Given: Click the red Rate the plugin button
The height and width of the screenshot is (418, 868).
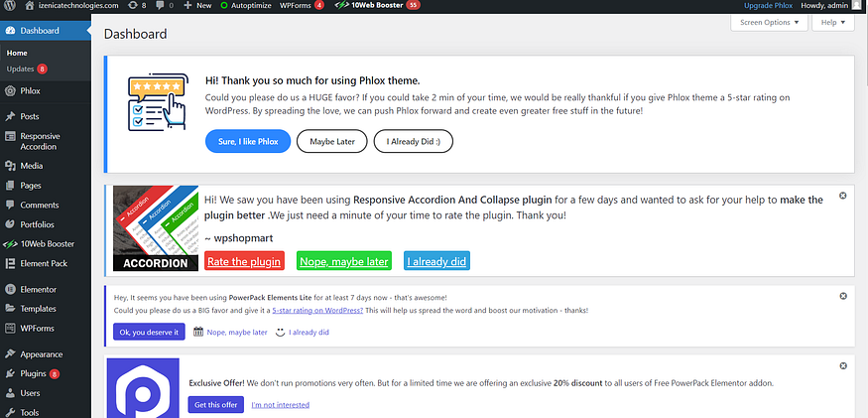Looking at the screenshot, I should click(x=244, y=261).
